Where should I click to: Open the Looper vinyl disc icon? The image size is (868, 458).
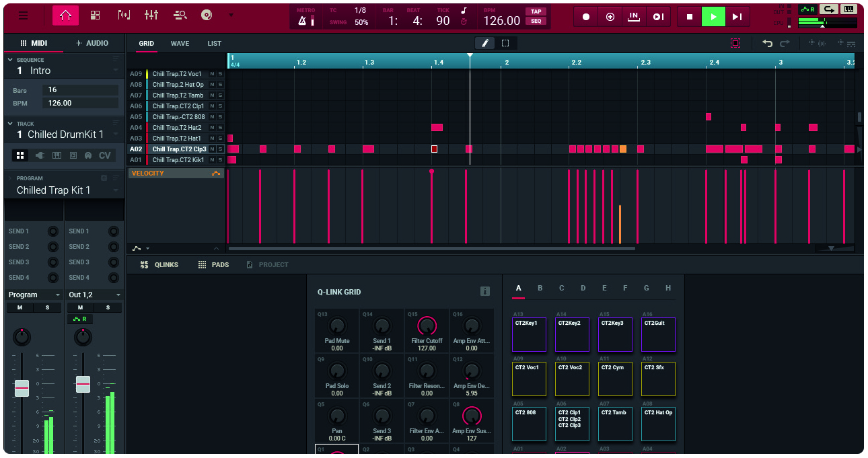[207, 15]
